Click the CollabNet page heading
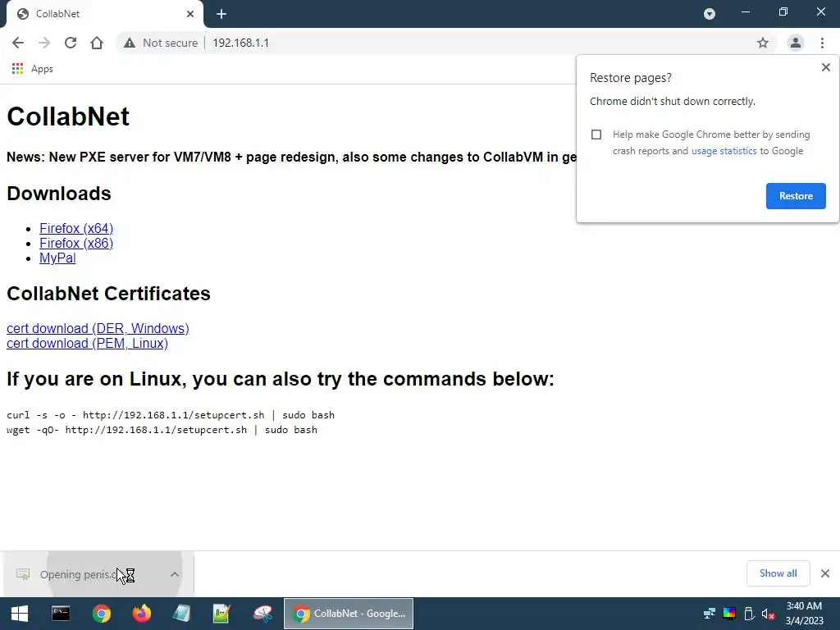 (68, 116)
